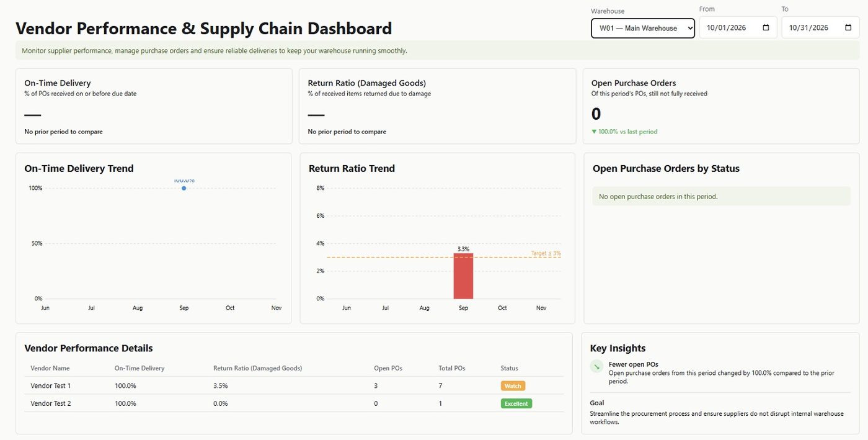Image resolution: width=868 pixels, height=440 pixels.
Task: Click the Target ≤ 3% line label
Action: pyautogui.click(x=546, y=253)
